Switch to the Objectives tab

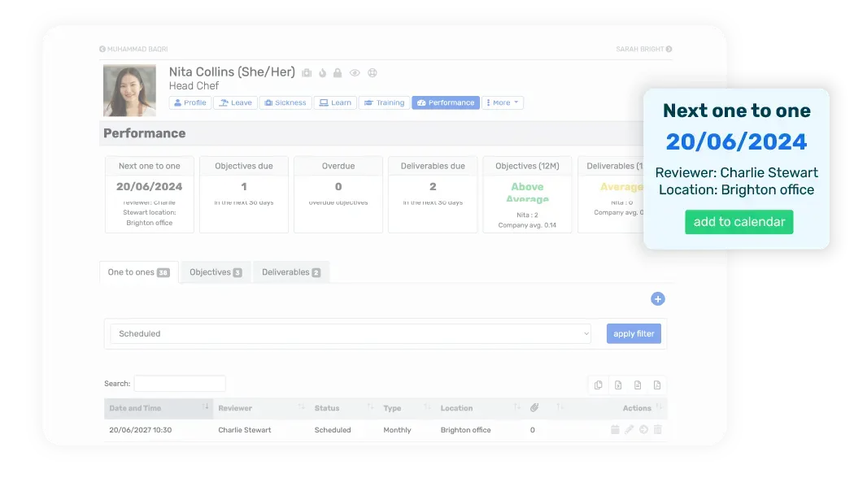[215, 272]
